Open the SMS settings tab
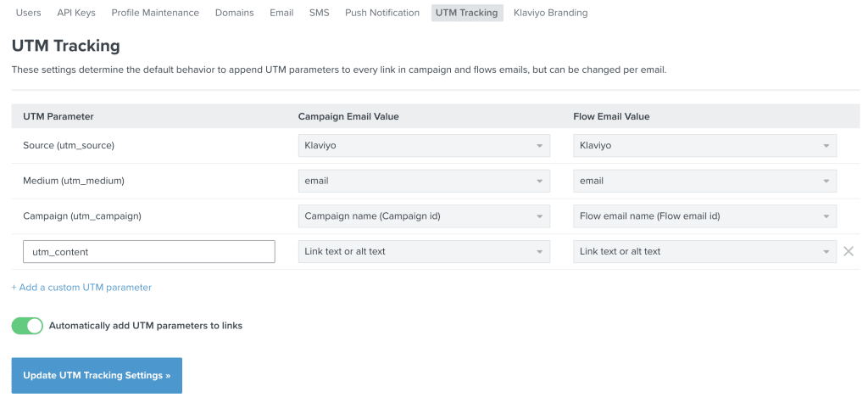This screenshot has width=868, height=403. [x=320, y=13]
